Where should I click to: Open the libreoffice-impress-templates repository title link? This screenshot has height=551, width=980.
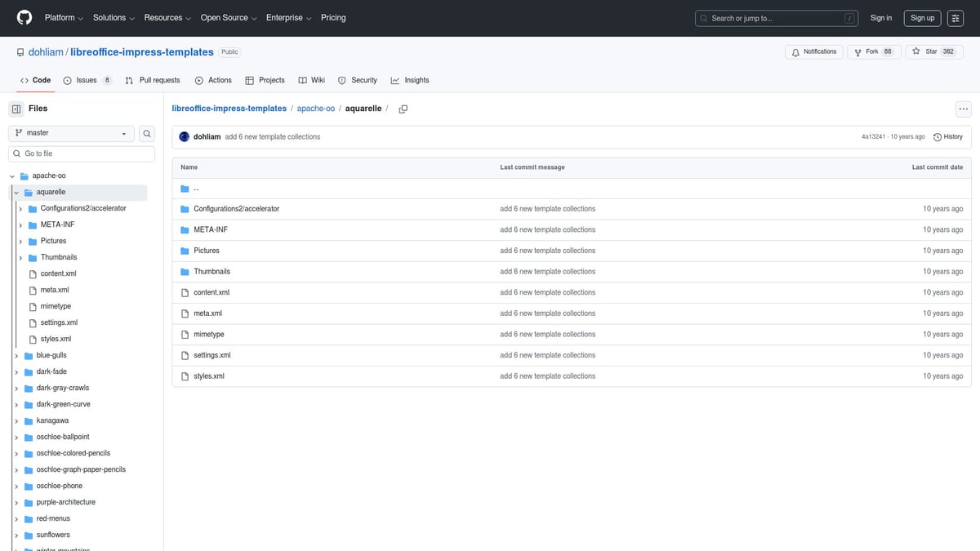tap(142, 52)
